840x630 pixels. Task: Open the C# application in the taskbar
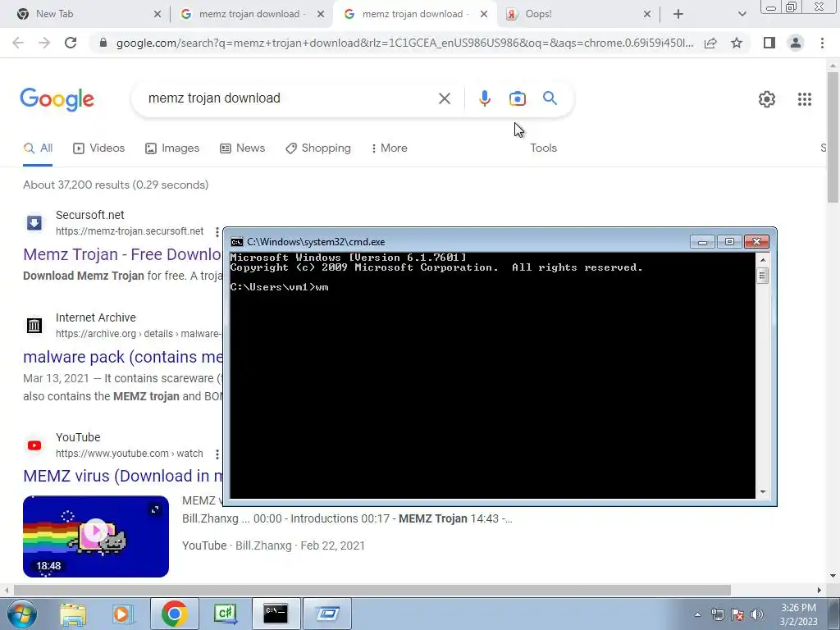(225, 614)
